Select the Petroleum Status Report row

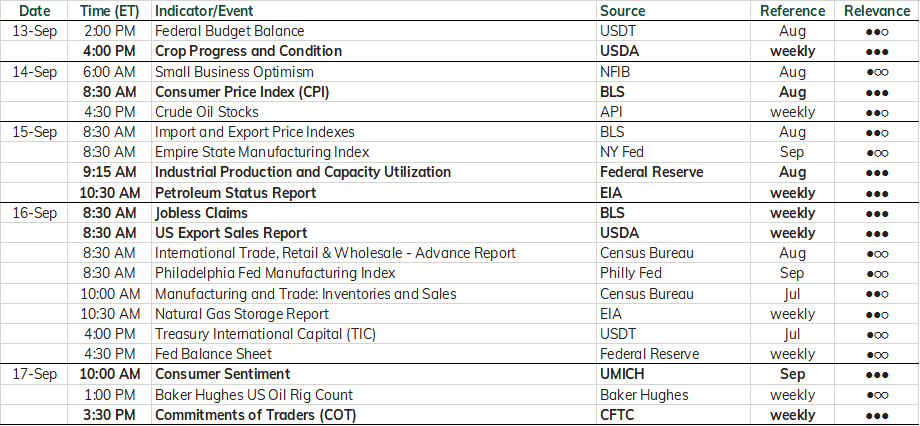(x=460, y=192)
